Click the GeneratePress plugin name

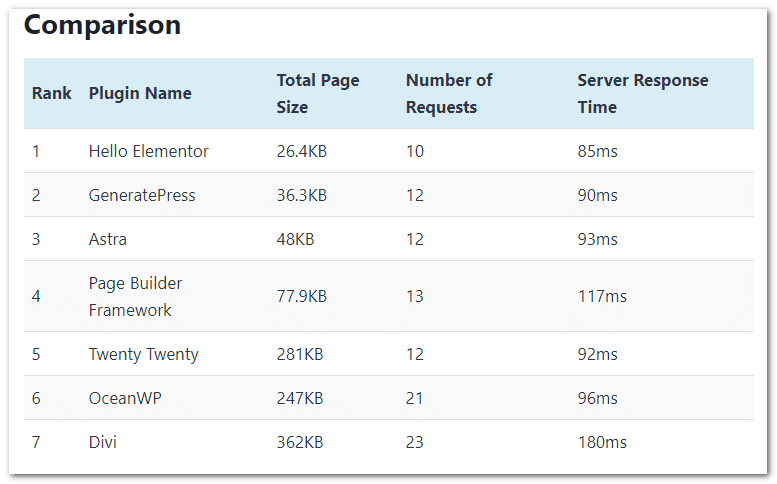click(142, 195)
